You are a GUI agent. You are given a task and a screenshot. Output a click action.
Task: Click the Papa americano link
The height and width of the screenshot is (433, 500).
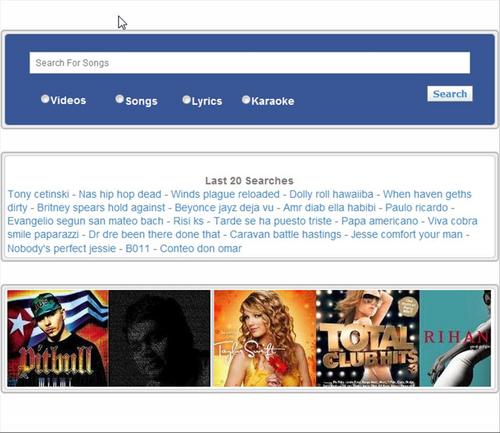[380, 221]
